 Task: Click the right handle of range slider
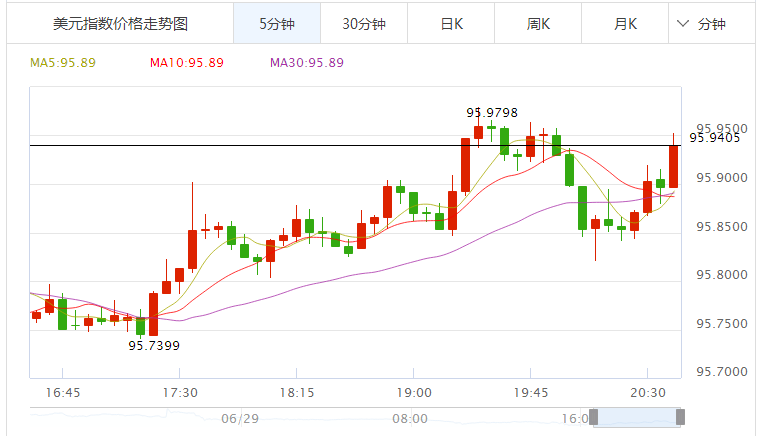coord(681,417)
